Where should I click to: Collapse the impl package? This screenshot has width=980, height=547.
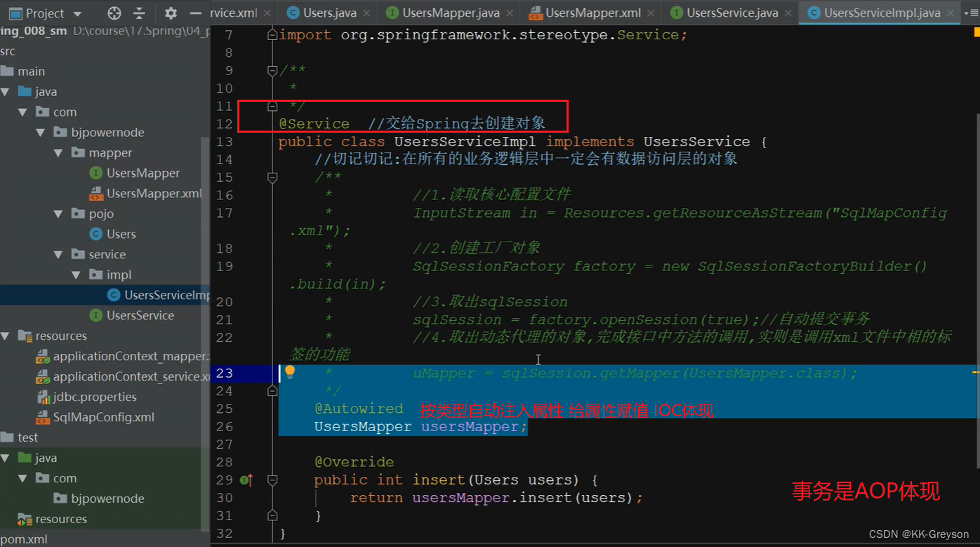point(77,275)
